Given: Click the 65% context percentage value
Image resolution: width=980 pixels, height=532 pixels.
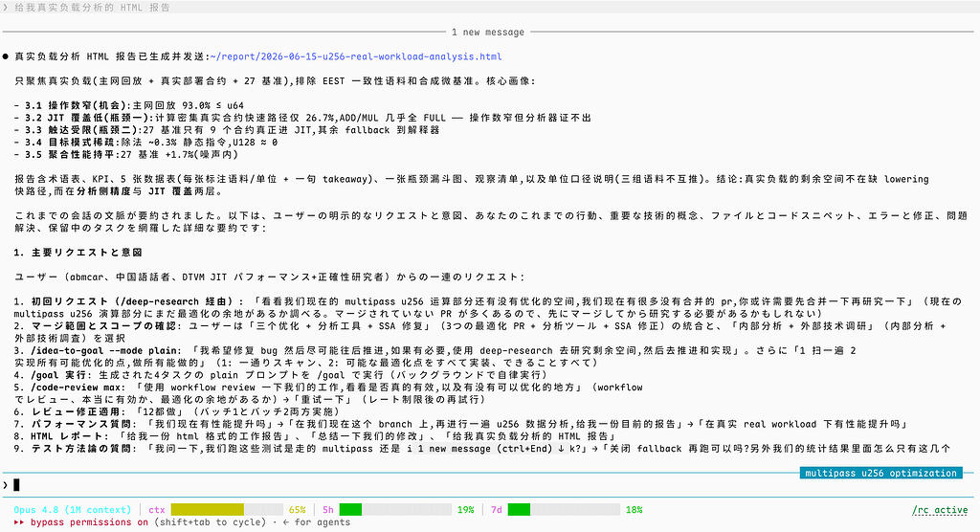Looking at the screenshot, I should (x=298, y=509).
